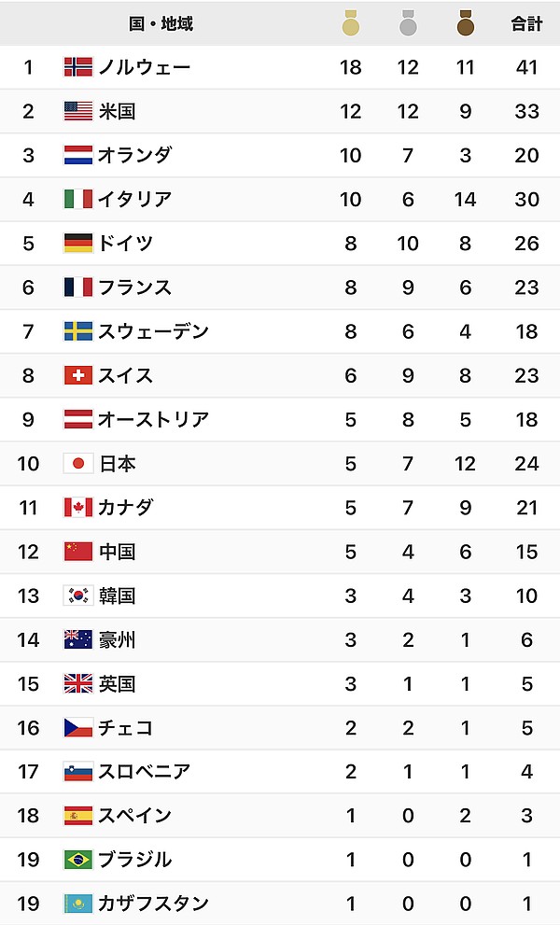560x925 pixels.
Task: Open the ノルウェー country link
Action: pos(145,67)
